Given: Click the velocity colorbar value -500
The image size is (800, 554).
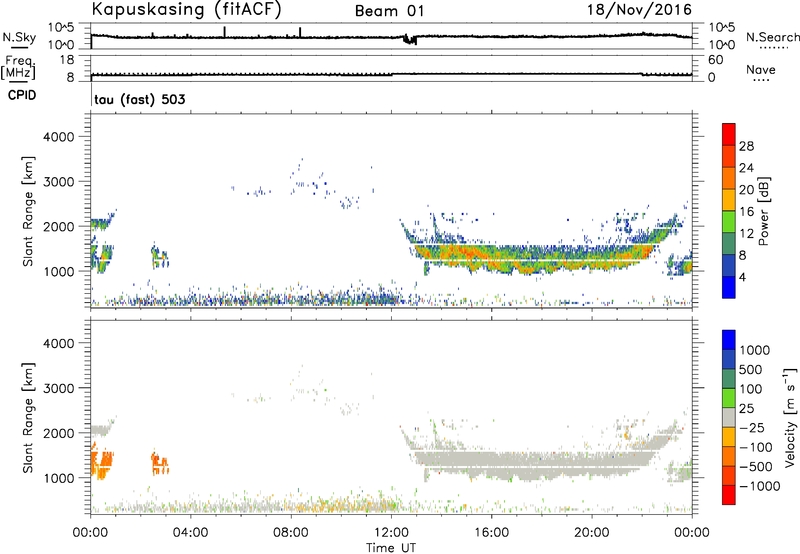Looking at the screenshot, I should point(756,466).
